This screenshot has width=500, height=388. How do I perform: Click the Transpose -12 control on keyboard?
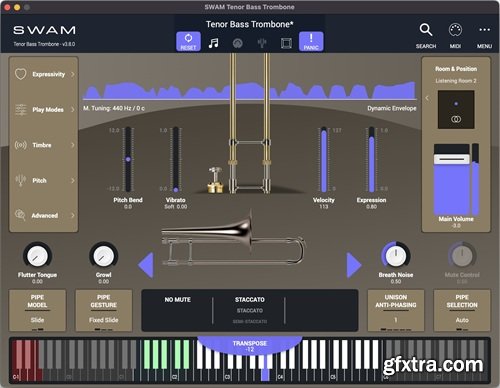(x=250, y=346)
